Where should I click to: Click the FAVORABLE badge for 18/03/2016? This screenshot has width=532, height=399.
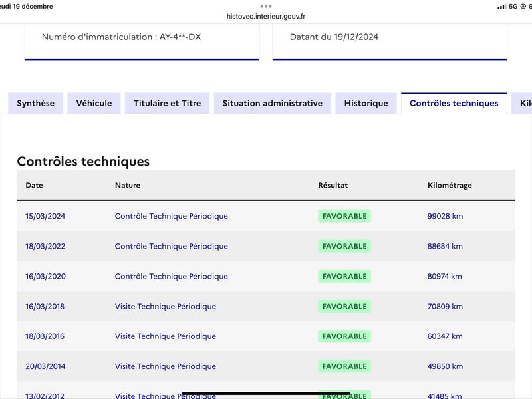(344, 336)
